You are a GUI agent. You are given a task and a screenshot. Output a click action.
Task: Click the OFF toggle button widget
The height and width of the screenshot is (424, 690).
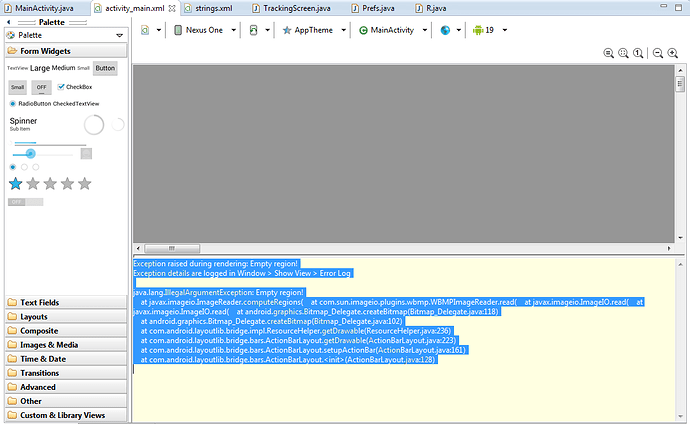pyautogui.click(x=41, y=87)
